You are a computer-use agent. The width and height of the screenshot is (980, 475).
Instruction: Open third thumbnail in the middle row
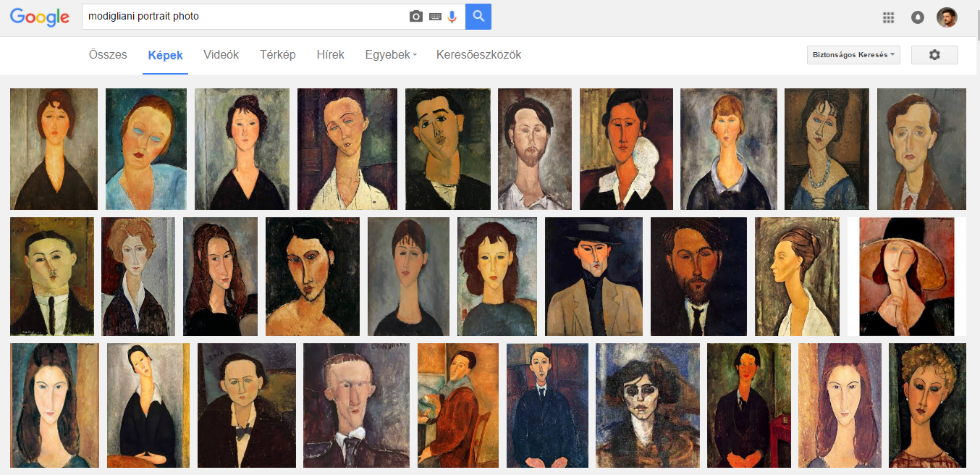click(x=220, y=277)
